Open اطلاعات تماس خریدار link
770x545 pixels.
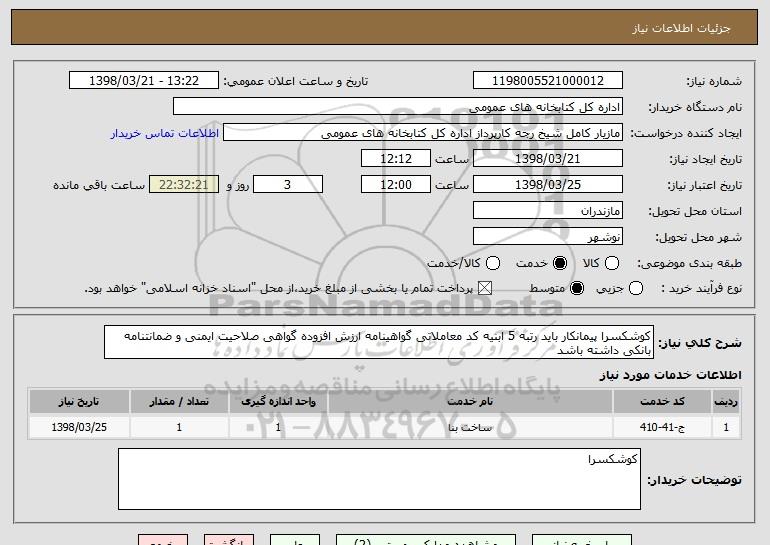point(165,134)
